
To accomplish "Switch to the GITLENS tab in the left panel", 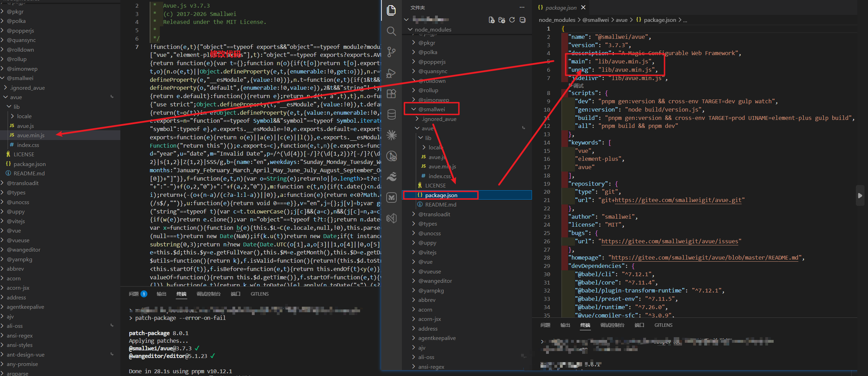I will point(259,294).
